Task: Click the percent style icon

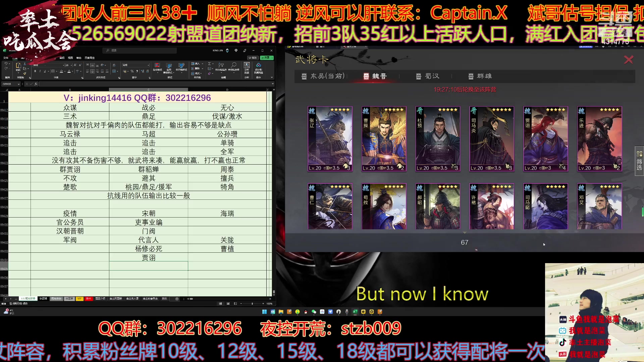Action: coord(132,71)
